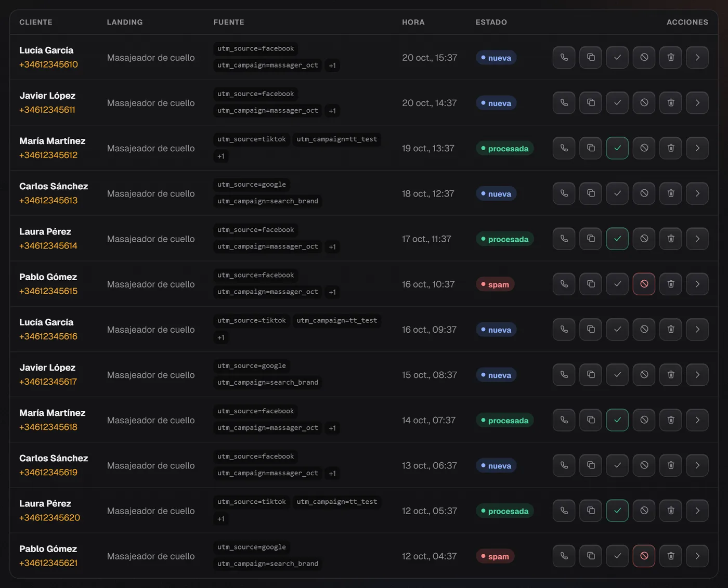Viewport: 728px width, 588px height.
Task: Open the chevron arrow in the +34612345616 row
Action: coord(697,329)
